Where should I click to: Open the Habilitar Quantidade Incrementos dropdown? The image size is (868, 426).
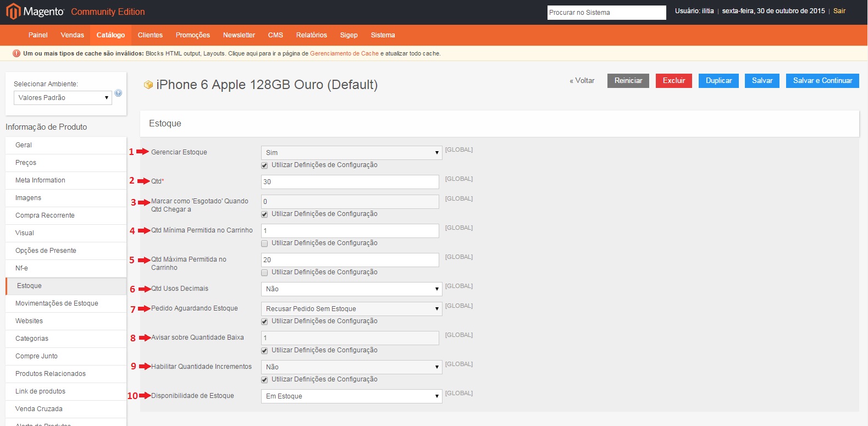click(351, 367)
